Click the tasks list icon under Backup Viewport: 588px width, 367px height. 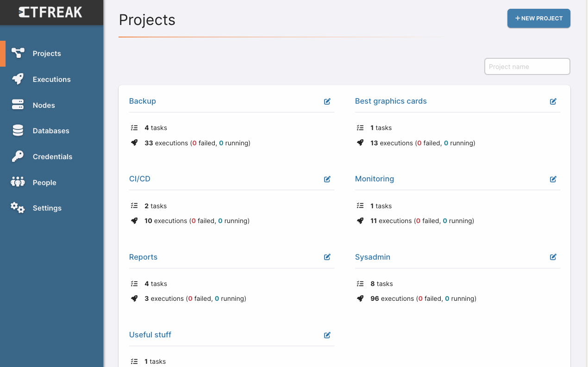tap(134, 128)
